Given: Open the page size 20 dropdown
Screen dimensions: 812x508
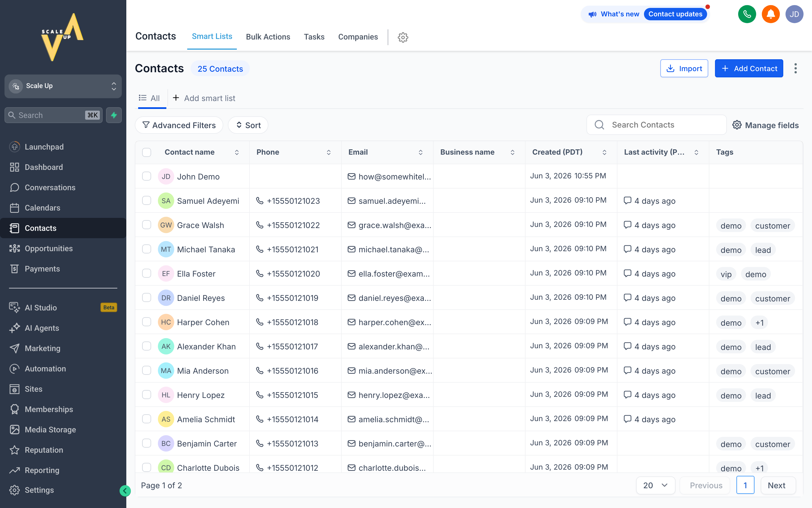Looking at the screenshot, I should click(x=655, y=485).
